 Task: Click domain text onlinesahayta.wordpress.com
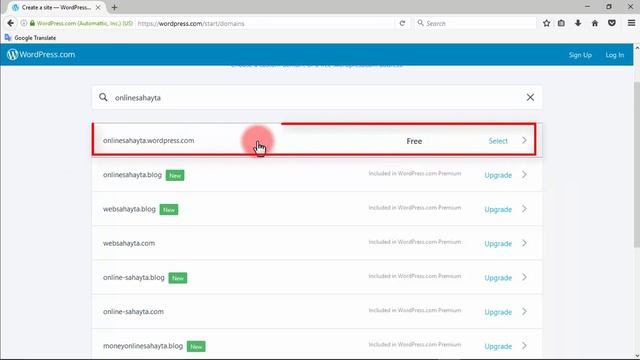[149, 140]
